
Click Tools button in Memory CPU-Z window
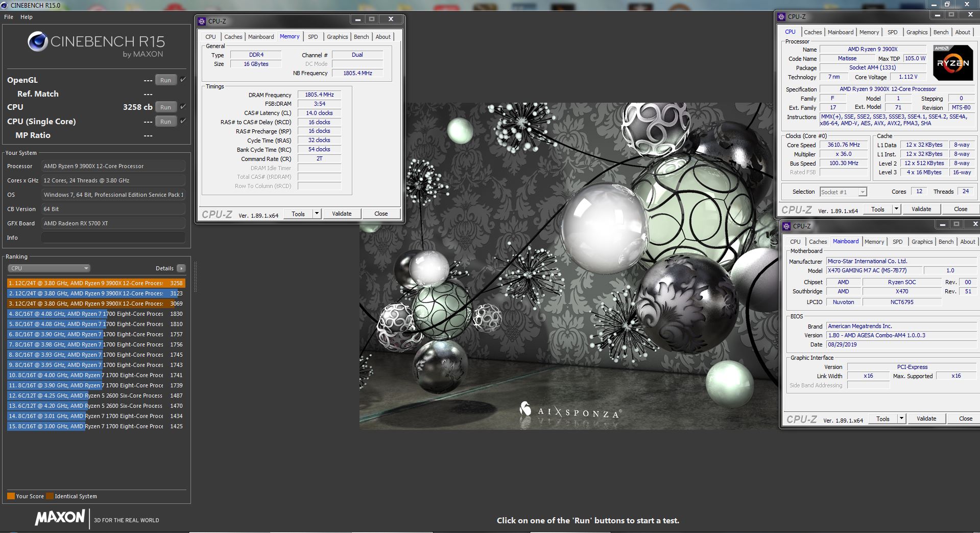click(298, 214)
